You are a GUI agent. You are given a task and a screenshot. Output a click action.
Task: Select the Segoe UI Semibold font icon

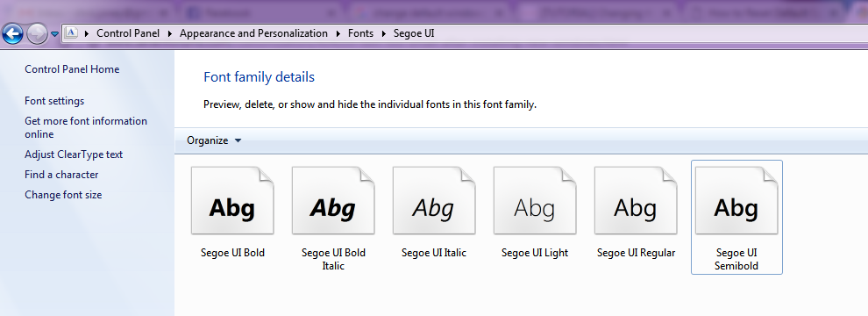pos(736,201)
